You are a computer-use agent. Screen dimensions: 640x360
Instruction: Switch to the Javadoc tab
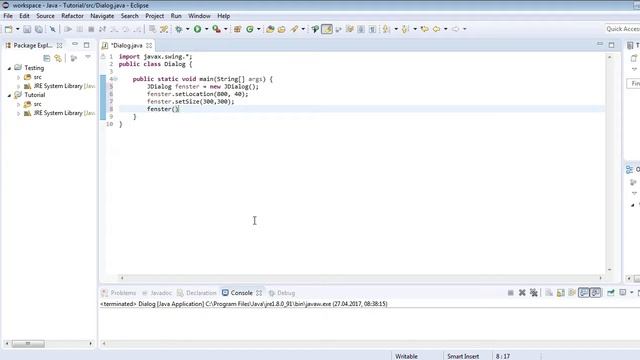point(157,293)
